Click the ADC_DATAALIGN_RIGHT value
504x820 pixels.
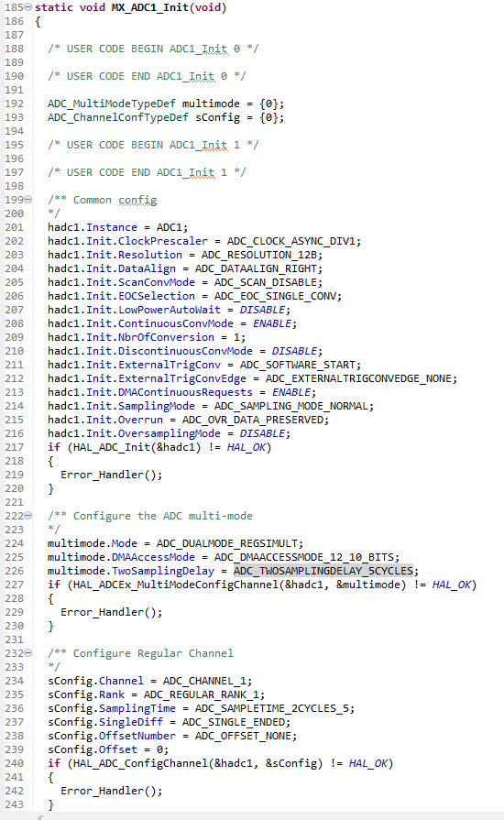256,268
